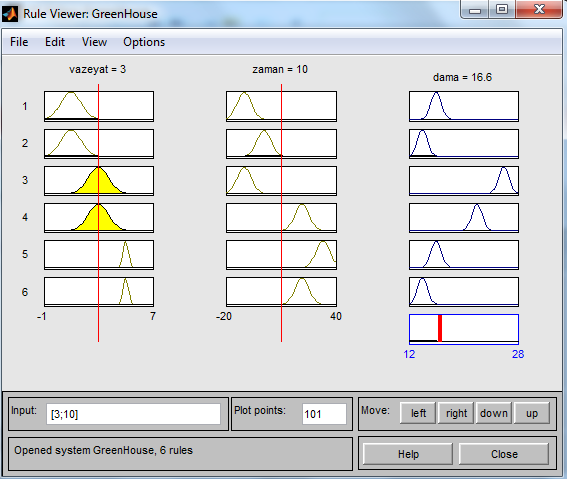Select rule 5 zaman membership plot
The image size is (567, 479).
pyautogui.click(x=281, y=255)
